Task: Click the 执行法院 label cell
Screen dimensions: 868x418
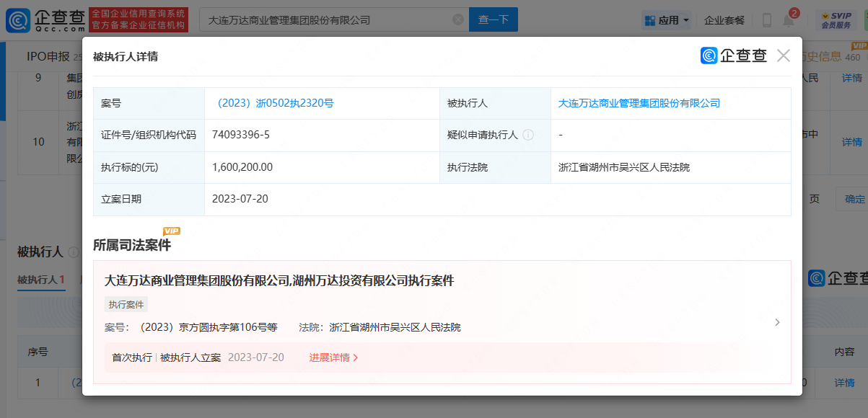Action: click(495, 167)
